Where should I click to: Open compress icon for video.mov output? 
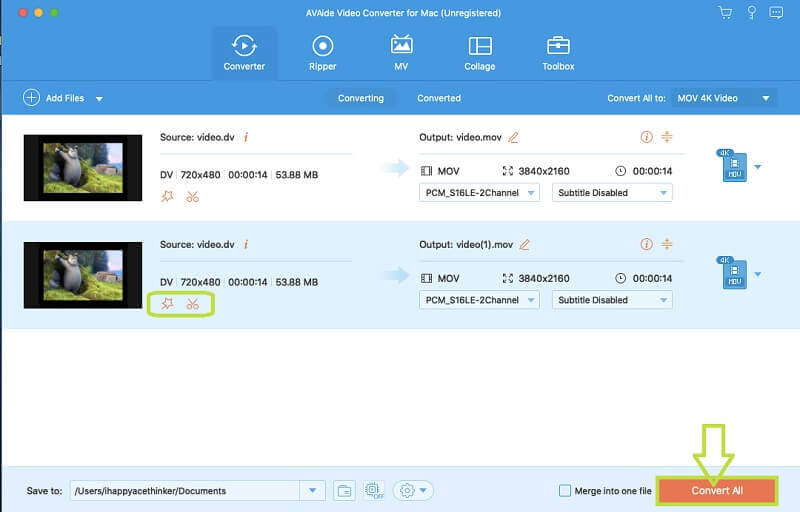666,137
